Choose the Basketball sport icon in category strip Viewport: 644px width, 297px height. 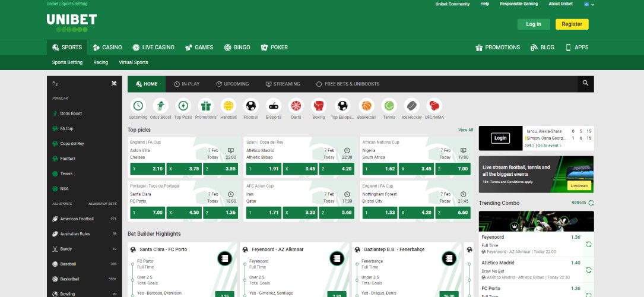click(367, 106)
